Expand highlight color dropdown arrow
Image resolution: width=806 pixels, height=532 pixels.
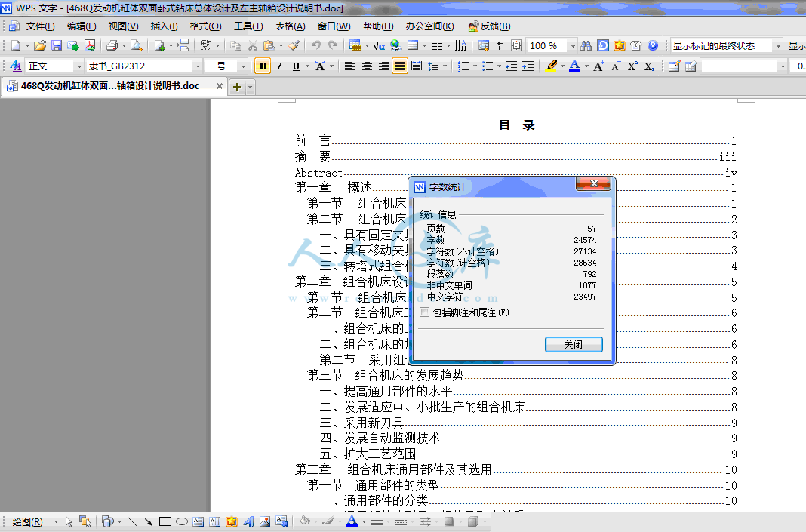562,66
